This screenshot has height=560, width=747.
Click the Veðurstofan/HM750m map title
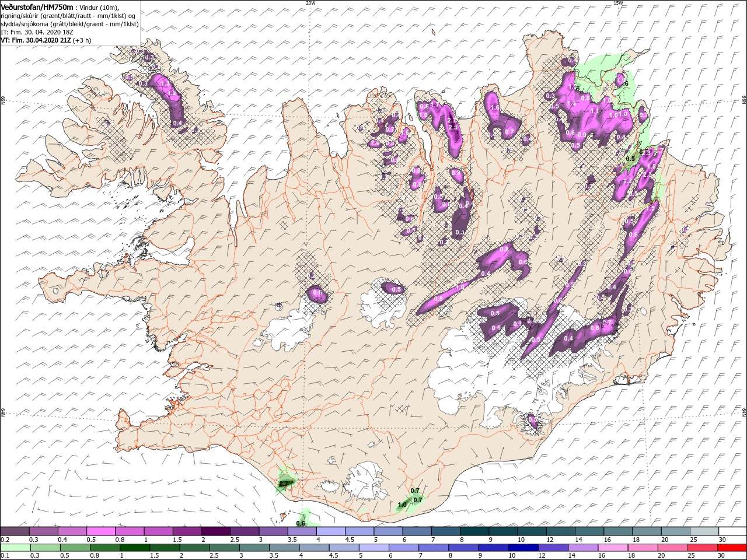(37, 6)
